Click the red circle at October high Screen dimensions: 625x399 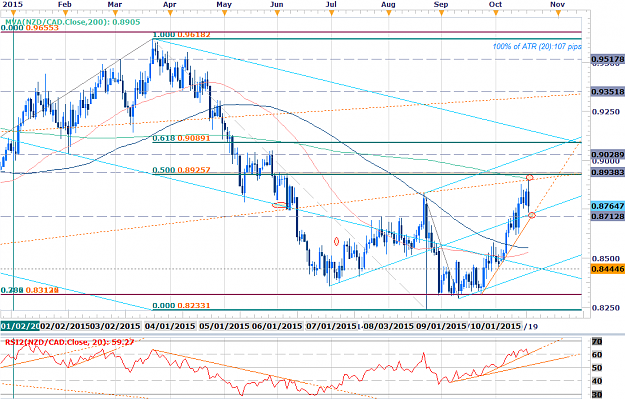(529, 177)
